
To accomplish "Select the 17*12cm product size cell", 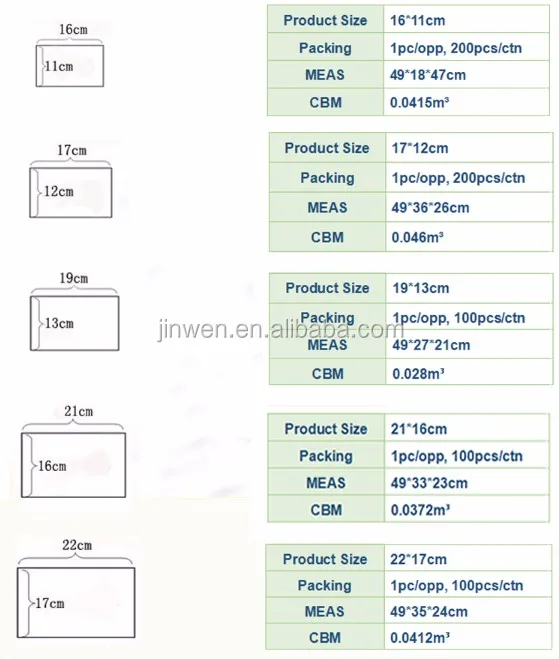I will pyautogui.click(x=469, y=148).
